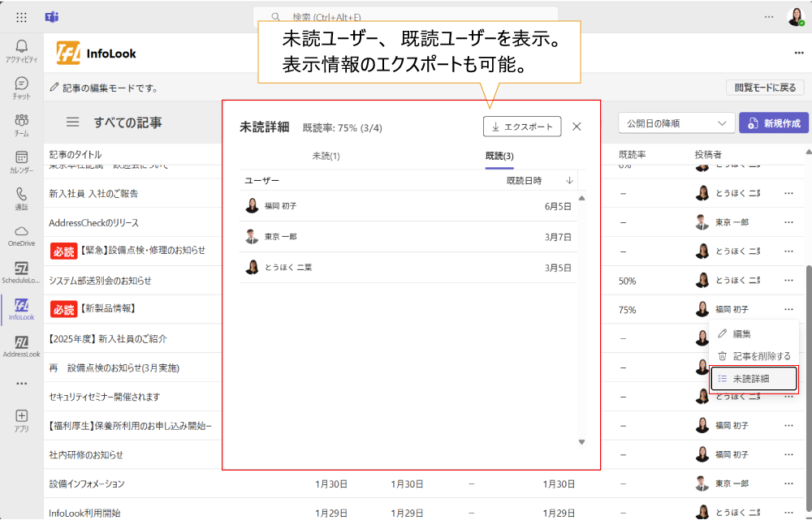
Task: Open the Activity feed in sidebar
Action: pyautogui.click(x=21, y=50)
